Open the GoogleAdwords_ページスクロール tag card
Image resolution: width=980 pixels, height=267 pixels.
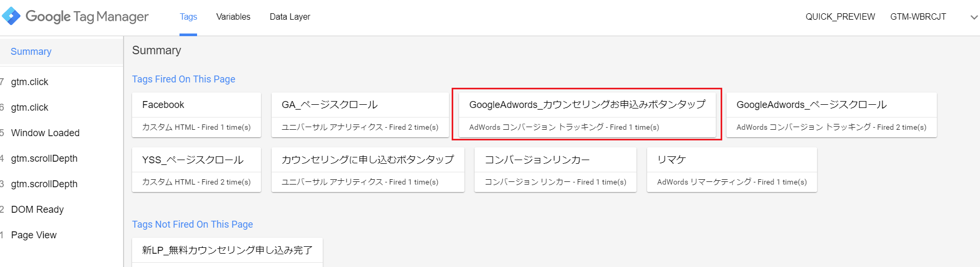point(831,115)
